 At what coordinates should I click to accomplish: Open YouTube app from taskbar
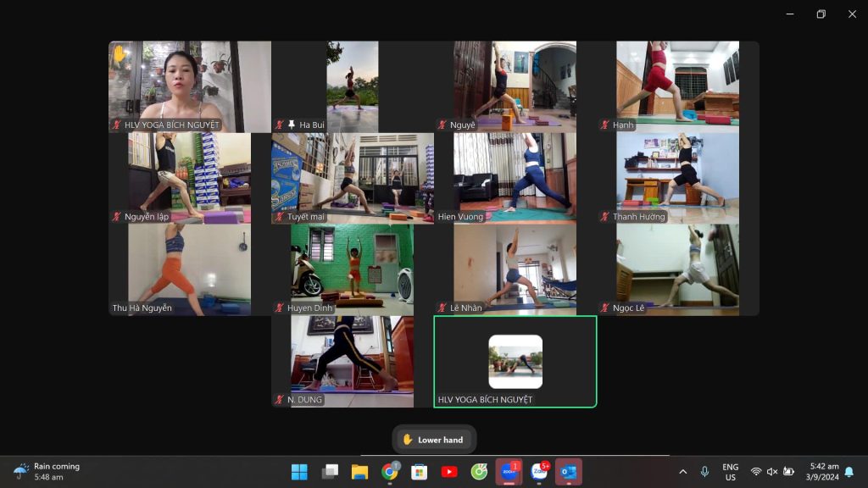(x=449, y=472)
